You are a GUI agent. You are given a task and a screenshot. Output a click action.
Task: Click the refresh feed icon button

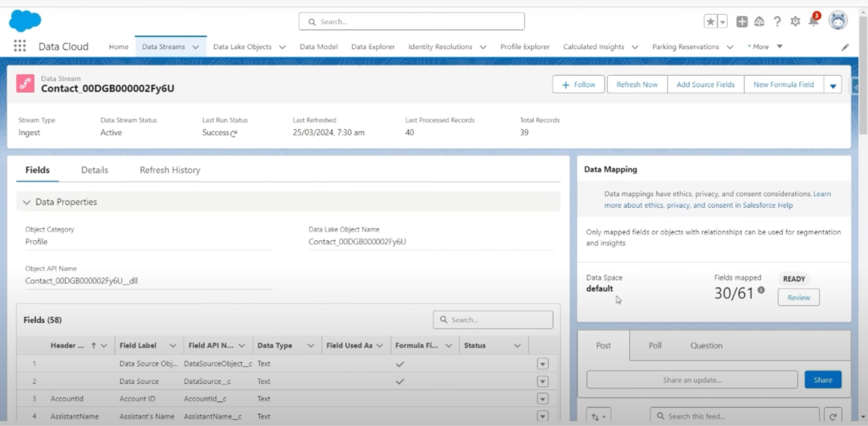point(833,416)
